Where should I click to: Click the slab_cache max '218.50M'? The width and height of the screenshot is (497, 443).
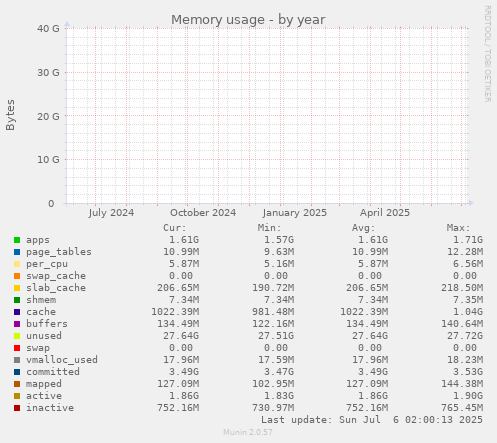click(462, 288)
